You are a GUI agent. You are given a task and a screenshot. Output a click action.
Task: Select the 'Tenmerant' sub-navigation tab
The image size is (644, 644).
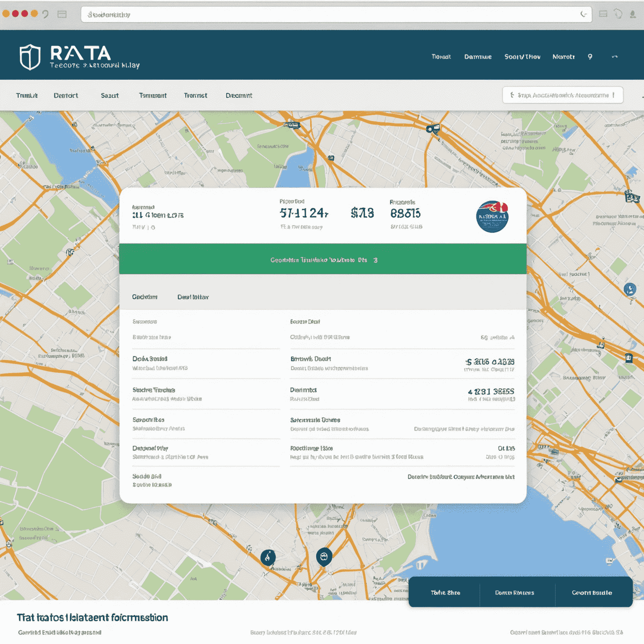click(x=153, y=96)
